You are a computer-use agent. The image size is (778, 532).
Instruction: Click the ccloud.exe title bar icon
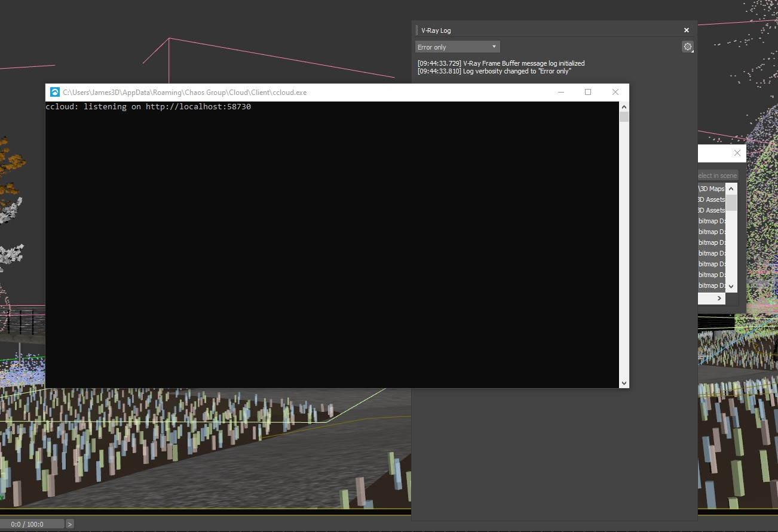pos(55,92)
